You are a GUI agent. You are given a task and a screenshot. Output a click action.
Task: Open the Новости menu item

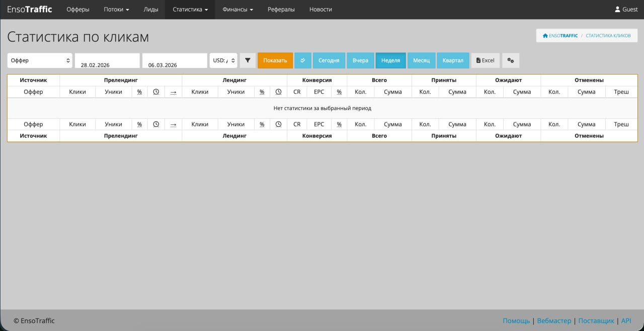pos(320,10)
